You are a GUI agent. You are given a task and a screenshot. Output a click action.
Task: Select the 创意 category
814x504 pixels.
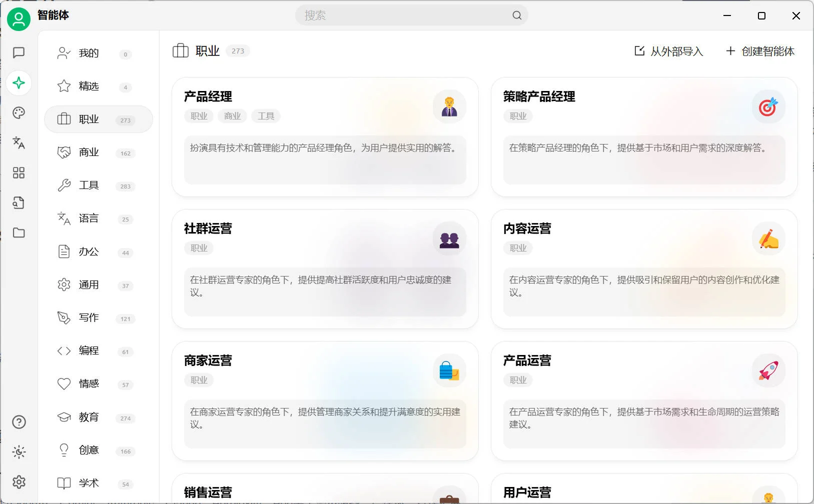98,450
